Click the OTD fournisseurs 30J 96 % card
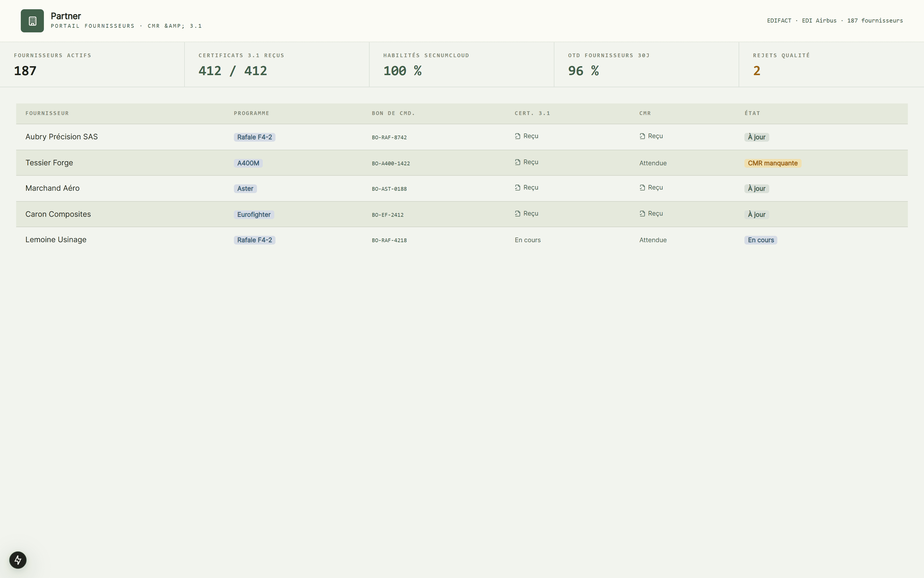The width and height of the screenshot is (924, 578). click(647, 65)
